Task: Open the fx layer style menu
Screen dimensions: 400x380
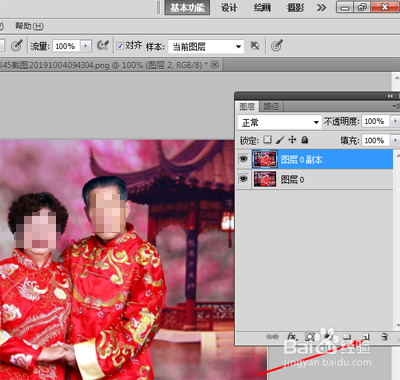Action: (x=292, y=337)
